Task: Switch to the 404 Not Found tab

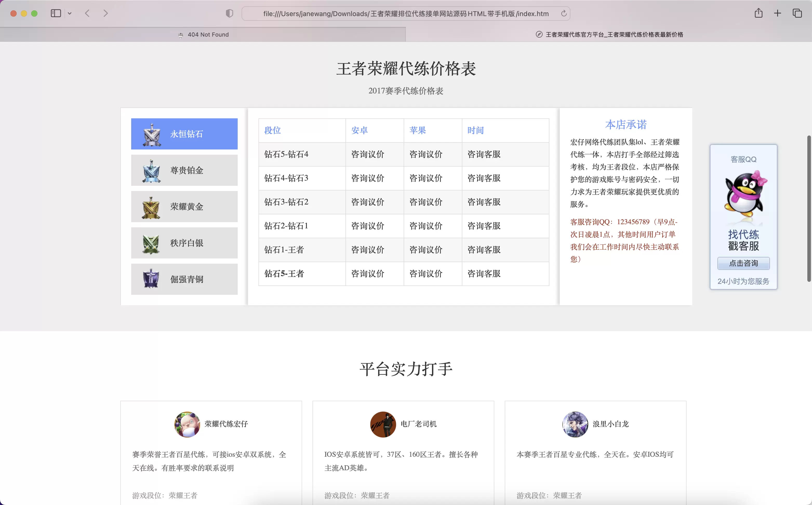Action: 203,35
